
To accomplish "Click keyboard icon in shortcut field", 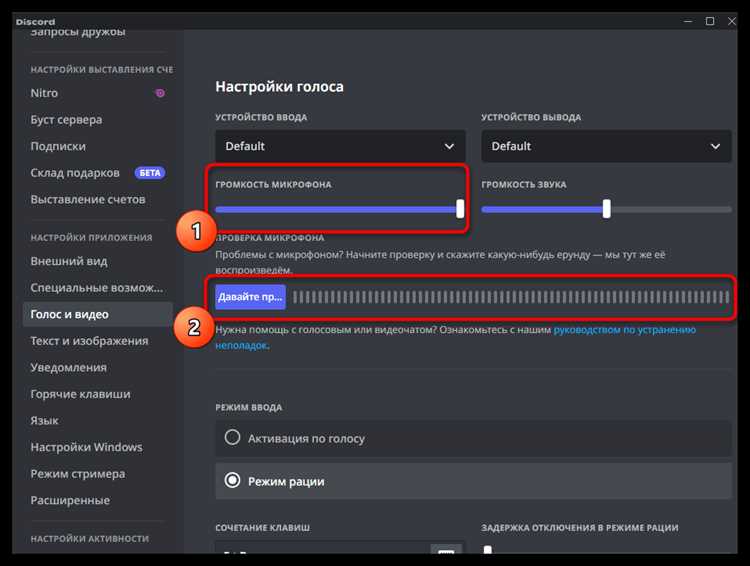I will click(446, 550).
